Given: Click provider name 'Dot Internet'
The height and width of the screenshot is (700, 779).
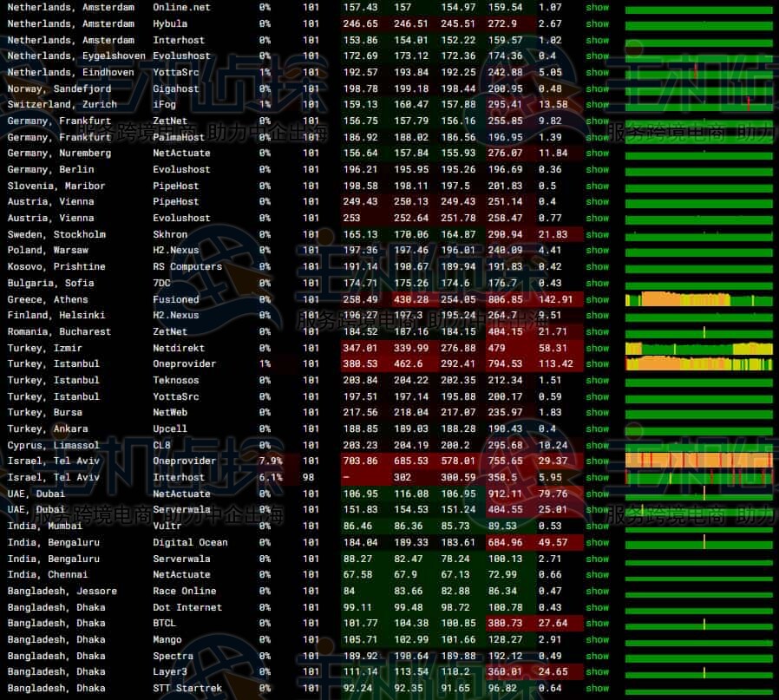Looking at the screenshot, I should 187,607.
